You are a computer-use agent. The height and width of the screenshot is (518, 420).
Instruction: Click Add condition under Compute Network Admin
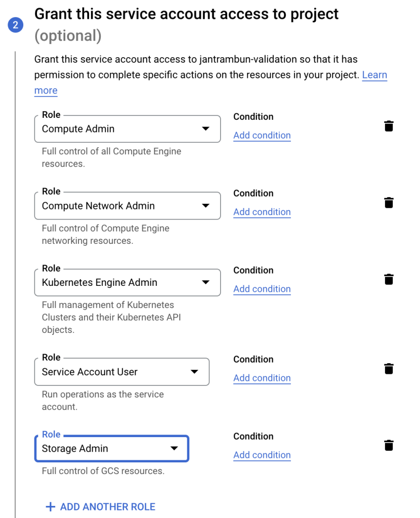pos(262,212)
